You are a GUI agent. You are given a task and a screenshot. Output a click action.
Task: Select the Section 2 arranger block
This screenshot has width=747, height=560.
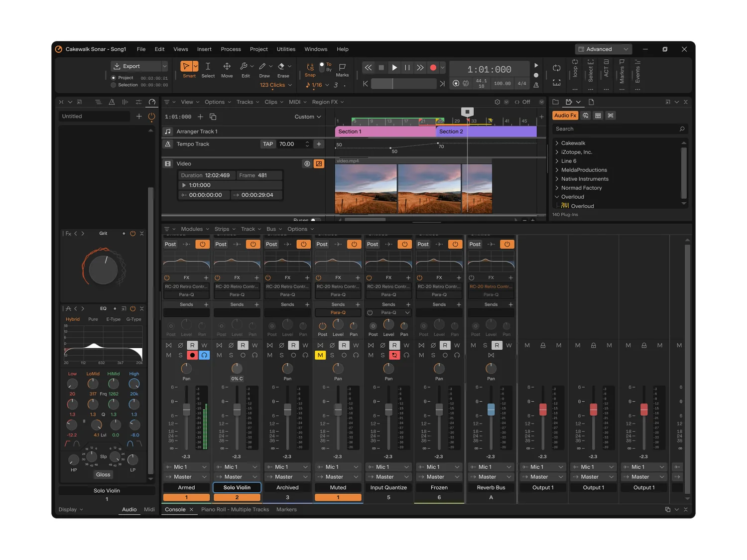[x=487, y=132]
